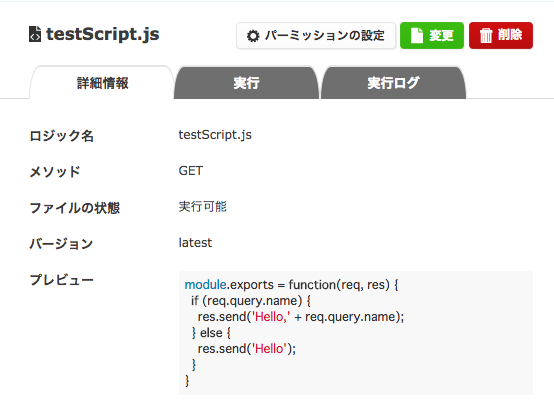
Task: Click the trash can icon on red 削除 button
Action: pos(486,35)
